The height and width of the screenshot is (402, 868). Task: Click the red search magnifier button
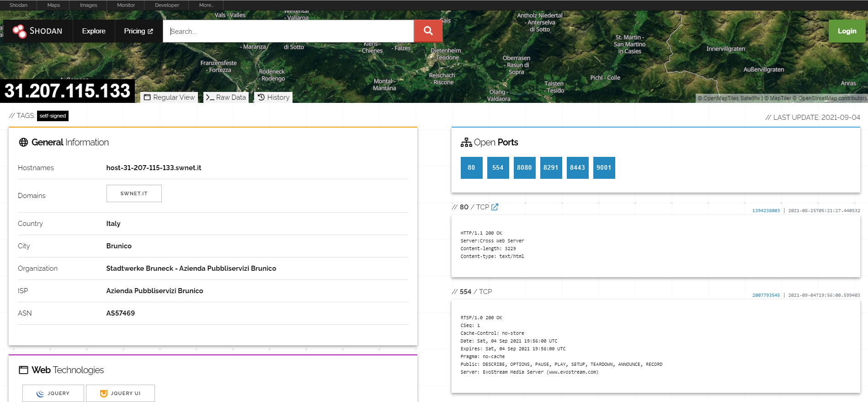point(428,31)
